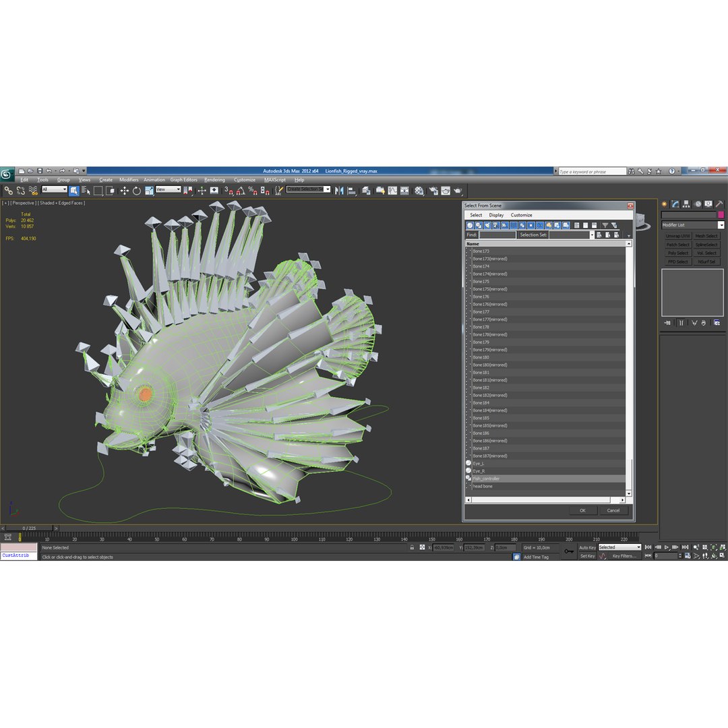728x728 pixels.
Task: Select the Rotate tool
Action: 136,190
